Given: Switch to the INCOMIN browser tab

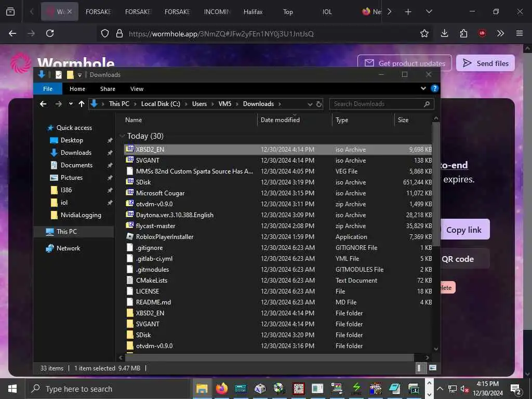Looking at the screenshot, I should (217, 12).
